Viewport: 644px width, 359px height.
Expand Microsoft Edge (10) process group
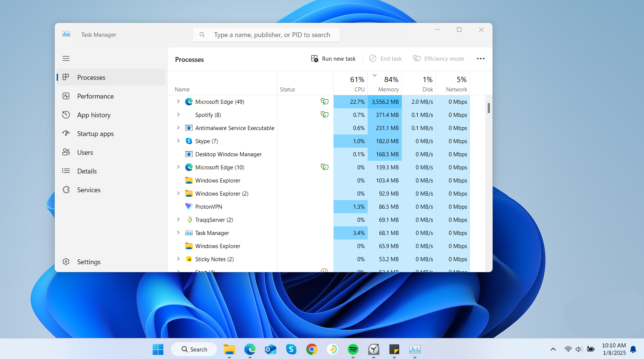pyautogui.click(x=178, y=167)
